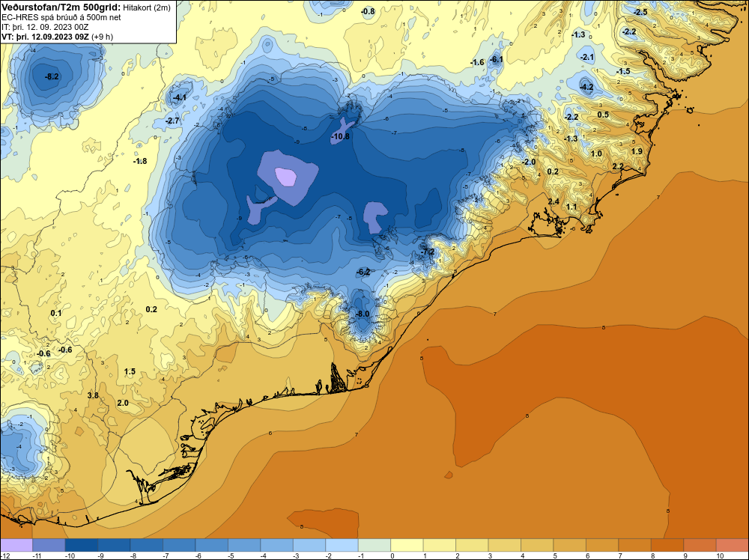Click the pale yellow legend swatch between 0 and 1

407,545
